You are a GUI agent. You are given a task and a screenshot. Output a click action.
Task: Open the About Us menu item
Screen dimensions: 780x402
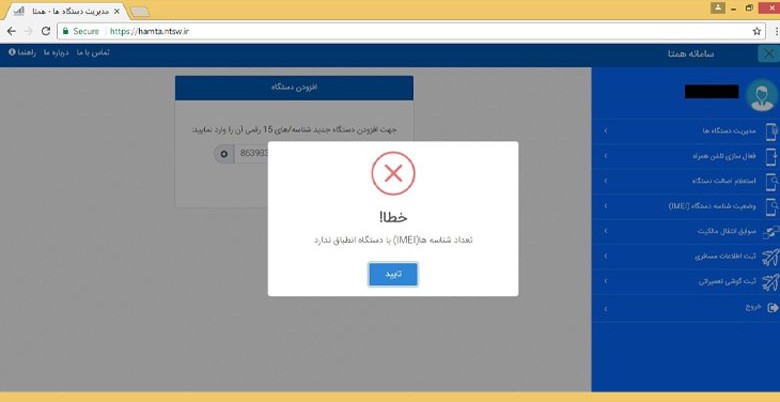point(56,53)
